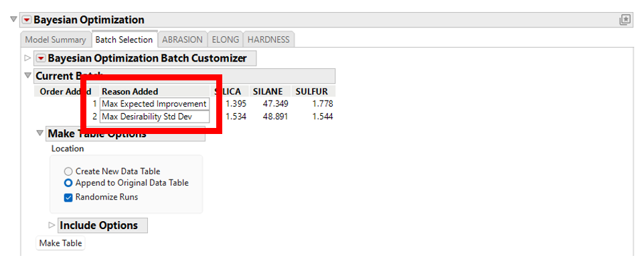Click the SILANE column header
Viewport: 644px width, 272px height.
click(x=268, y=91)
